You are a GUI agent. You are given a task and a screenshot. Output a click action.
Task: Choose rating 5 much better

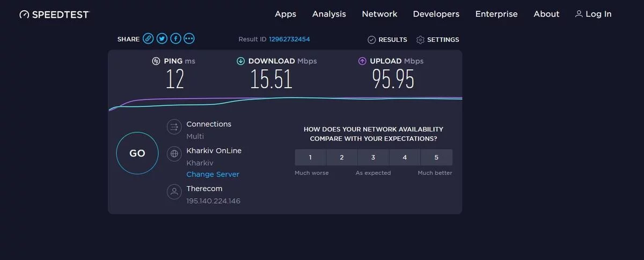click(436, 157)
